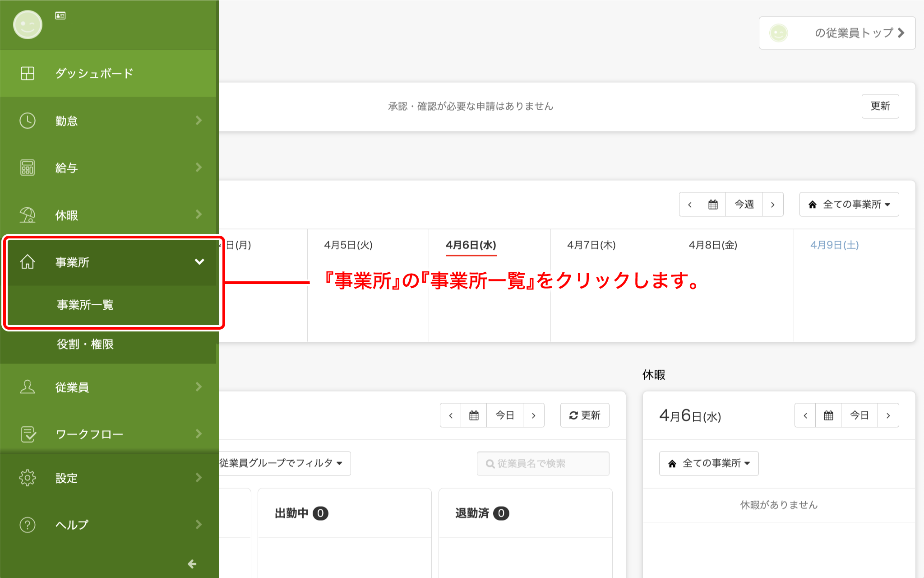Screen dimensions: 924x578
Task: Go to next week arrow
Action: click(x=773, y=205)
